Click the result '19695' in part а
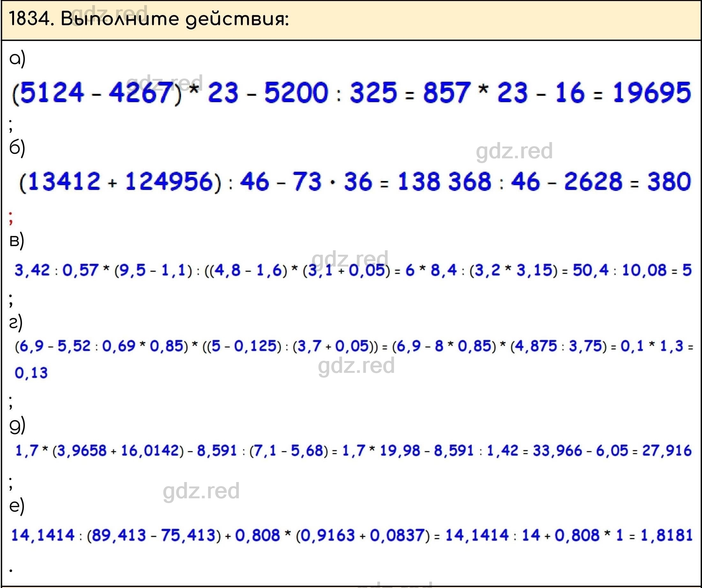The height and width of the screenshot is (588, 702). (x=652, y=92)
